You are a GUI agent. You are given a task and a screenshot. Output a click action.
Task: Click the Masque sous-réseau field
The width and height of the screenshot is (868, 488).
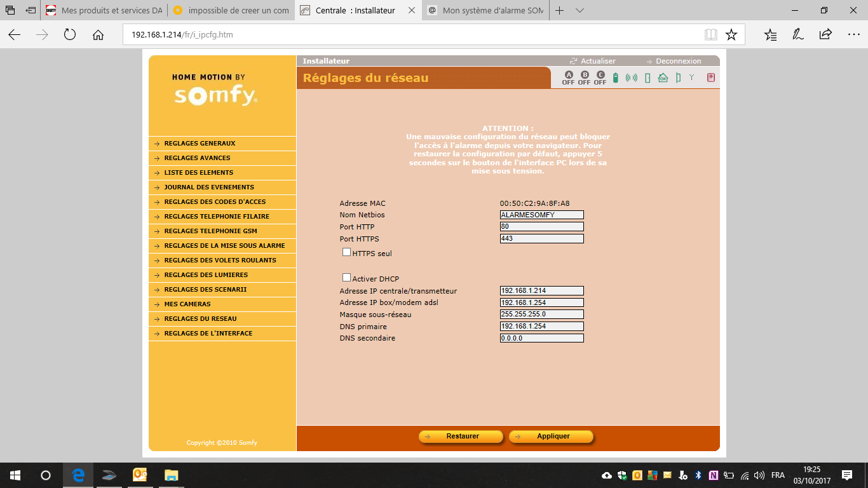[x=541, y=314]
